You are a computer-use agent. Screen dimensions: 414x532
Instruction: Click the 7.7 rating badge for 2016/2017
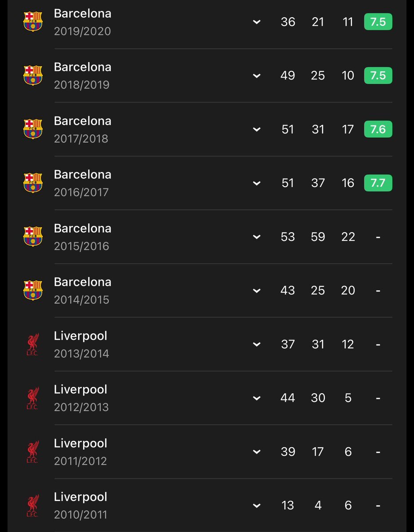coord(378,183)
